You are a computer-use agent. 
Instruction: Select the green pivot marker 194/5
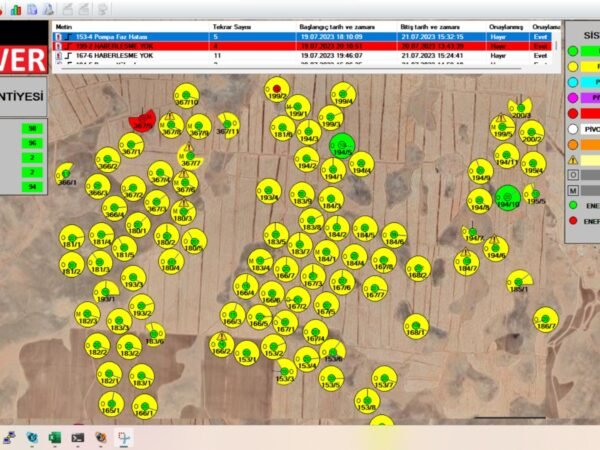click(x=343, y=145)
